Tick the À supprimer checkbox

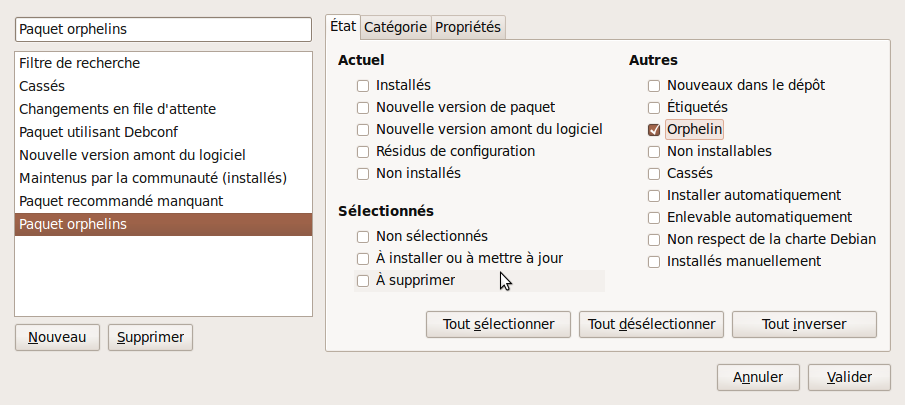point(363,281)
